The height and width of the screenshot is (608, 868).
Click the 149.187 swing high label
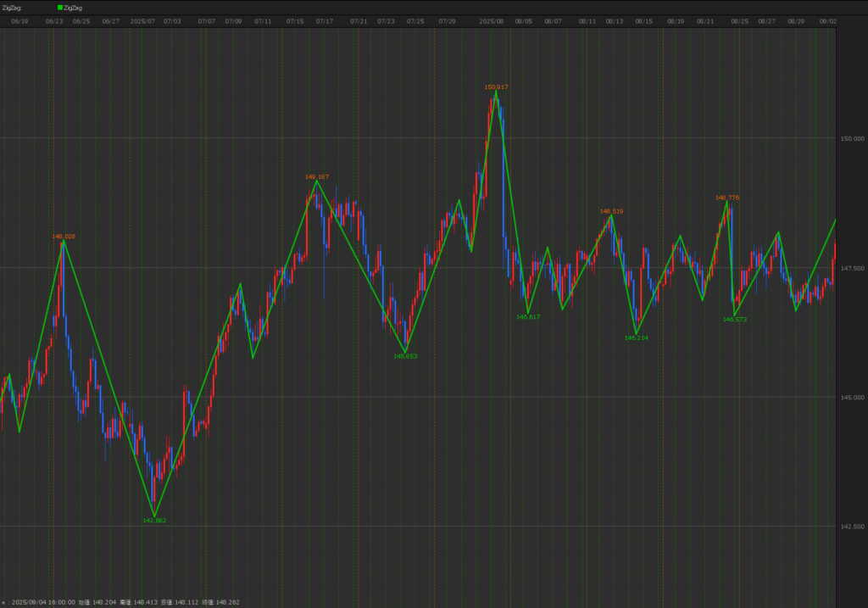(317, 176)
